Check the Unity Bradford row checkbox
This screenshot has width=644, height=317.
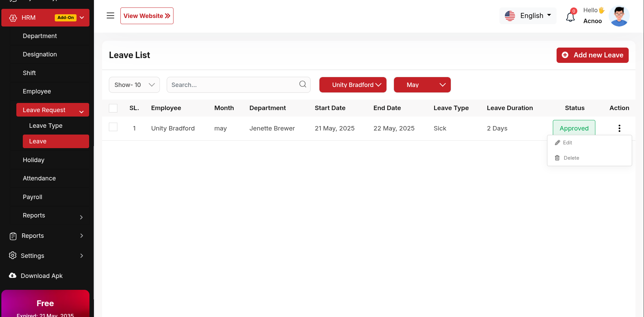coord(113,127)
